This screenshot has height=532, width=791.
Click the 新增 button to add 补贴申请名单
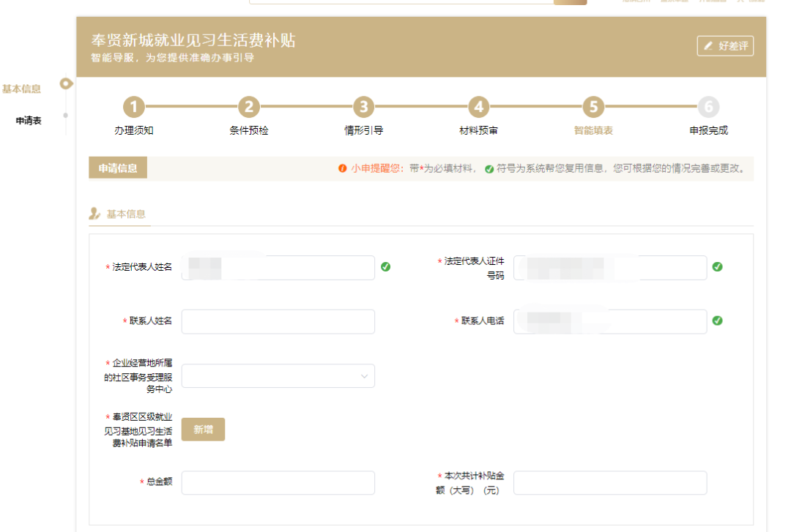coord(203,429)
